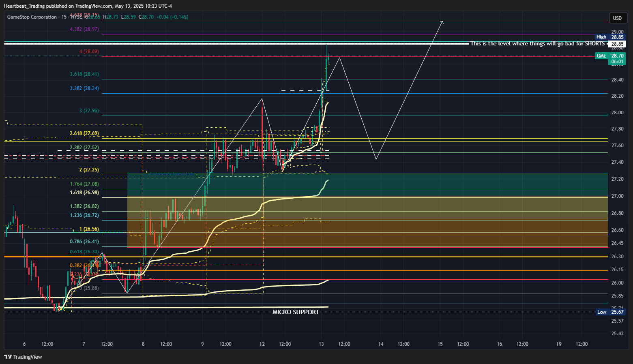Select the 'things will go bad for SHORTS' annotation
The height and width of the screenshot is (364, 633).
tap(537, 43)
